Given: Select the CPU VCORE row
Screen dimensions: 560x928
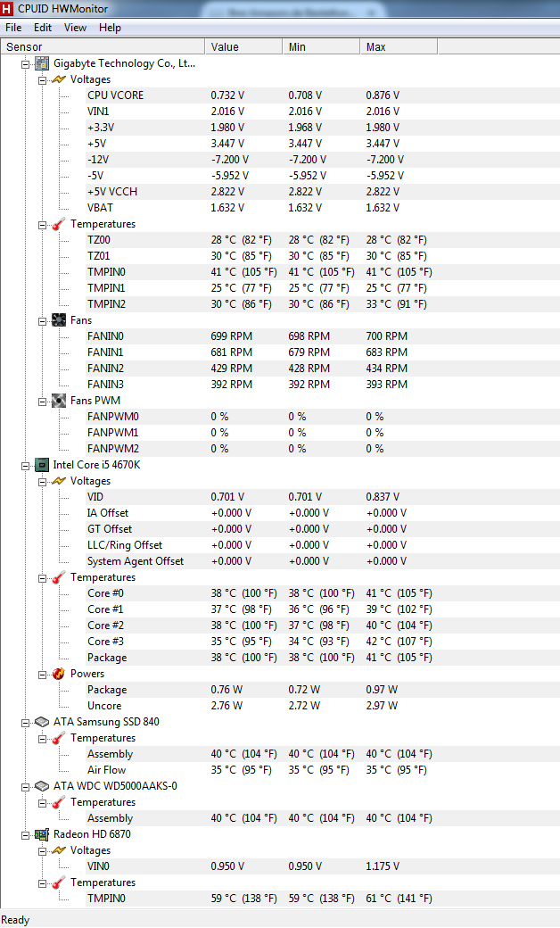Looking at the screenshot, I should coord(280,95).
